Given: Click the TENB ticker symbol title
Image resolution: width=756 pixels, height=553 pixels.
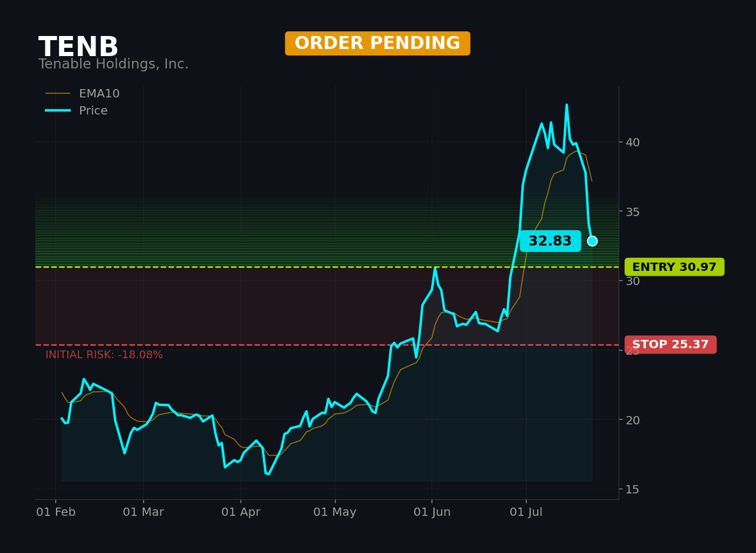Looking at the screenshot, I should [x=78, y=47].
